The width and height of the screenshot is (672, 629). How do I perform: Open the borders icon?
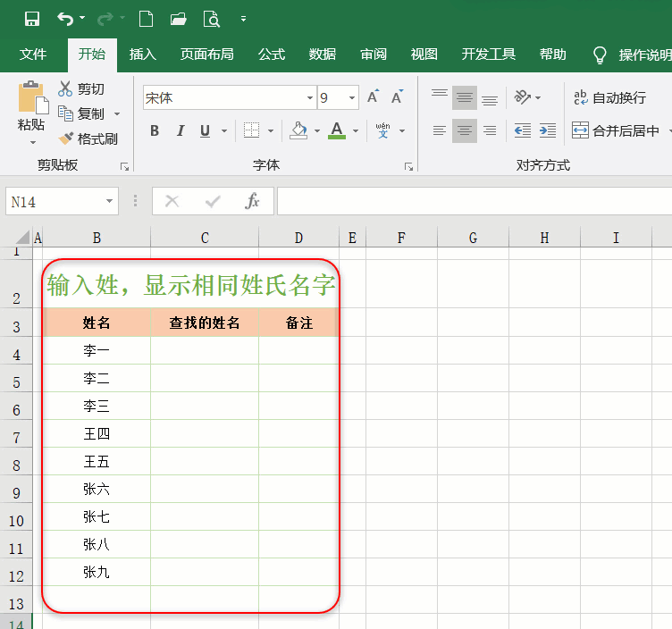tap(252, 130)
